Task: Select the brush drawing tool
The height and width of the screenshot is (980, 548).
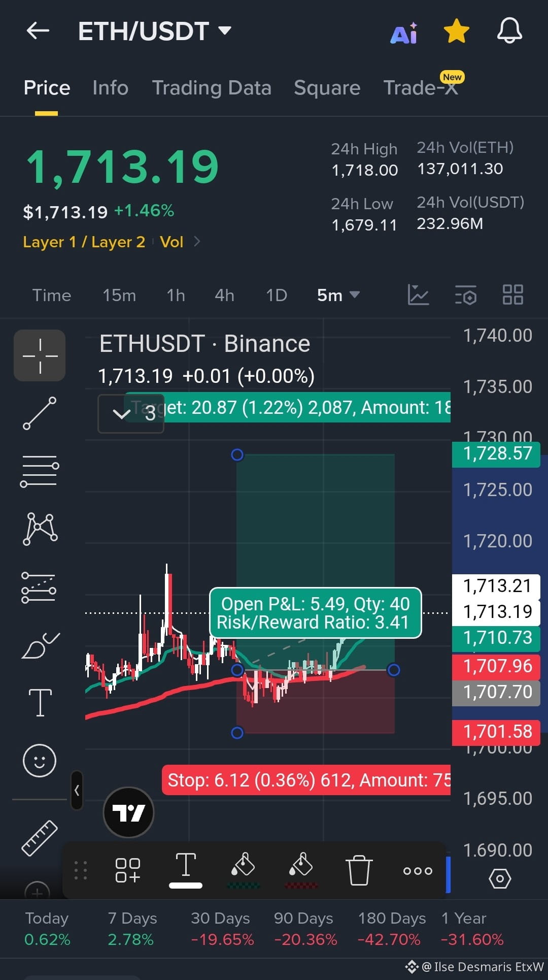Action: (x=40, y=645)
